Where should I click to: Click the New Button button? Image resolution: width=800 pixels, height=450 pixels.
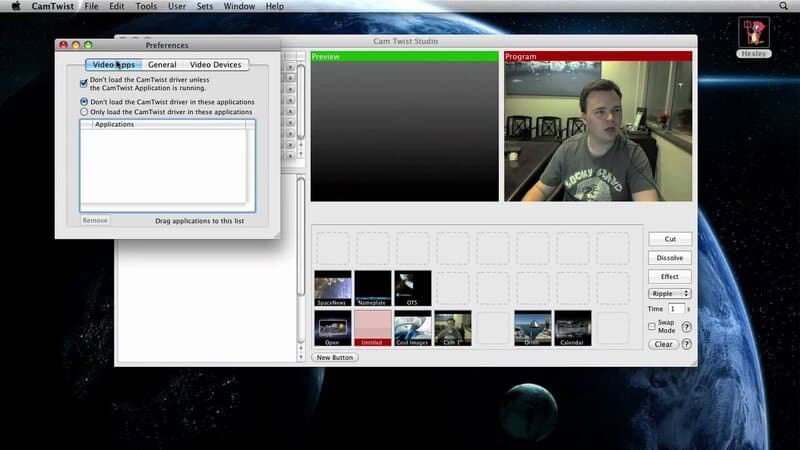click(335, 358)
